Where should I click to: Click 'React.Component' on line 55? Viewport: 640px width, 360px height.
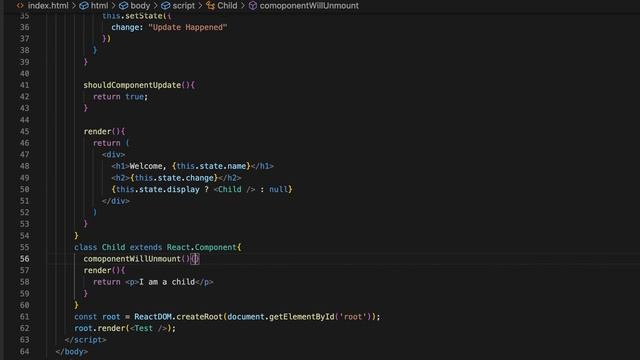[201, 247]
